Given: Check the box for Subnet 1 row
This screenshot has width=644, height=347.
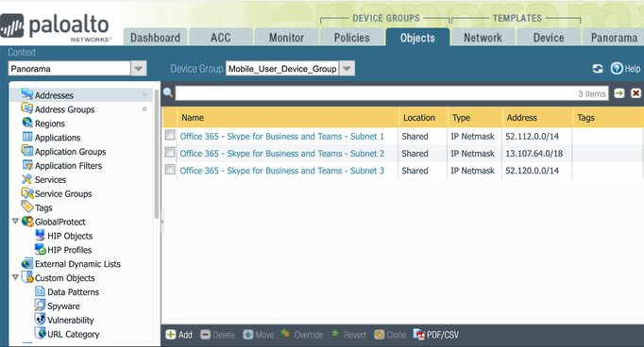Looking at the screenshot, I should pos(170,135).
